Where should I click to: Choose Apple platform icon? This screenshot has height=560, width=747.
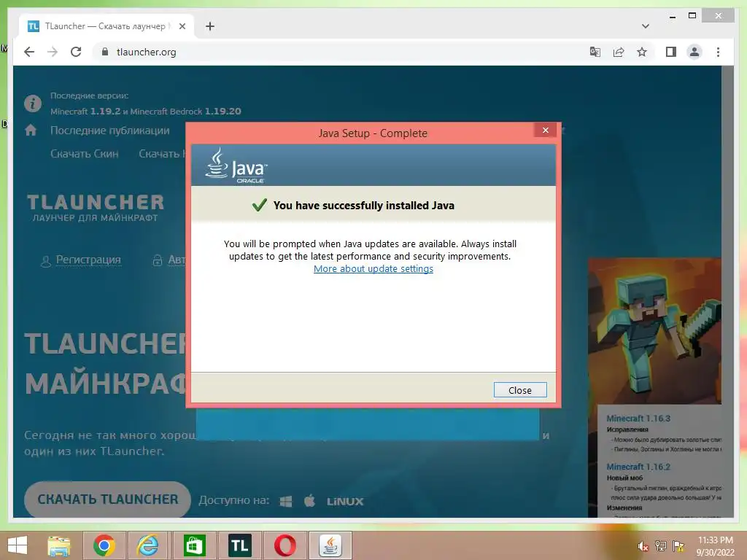point(309,501)
